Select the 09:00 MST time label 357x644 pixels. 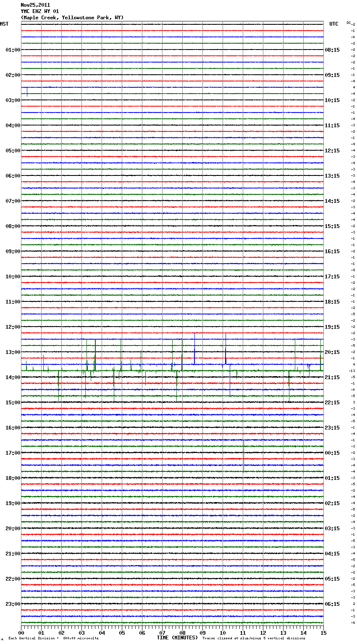[13, 251]
